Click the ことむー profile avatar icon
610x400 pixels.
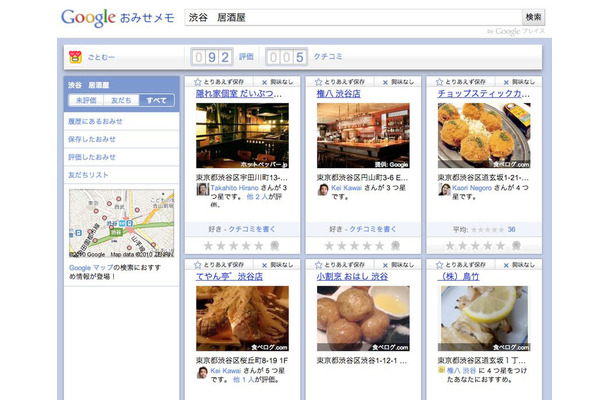pyautogui.click(x=75, y=57)
